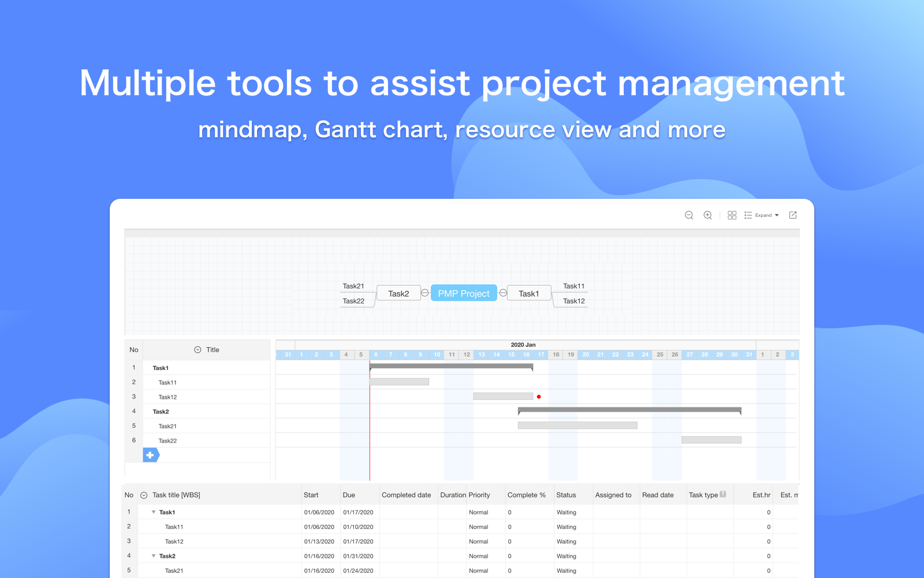Click the Task21 Gantt bar
Viewport: 924px width, 578px height.
click(x=577, y=425)
